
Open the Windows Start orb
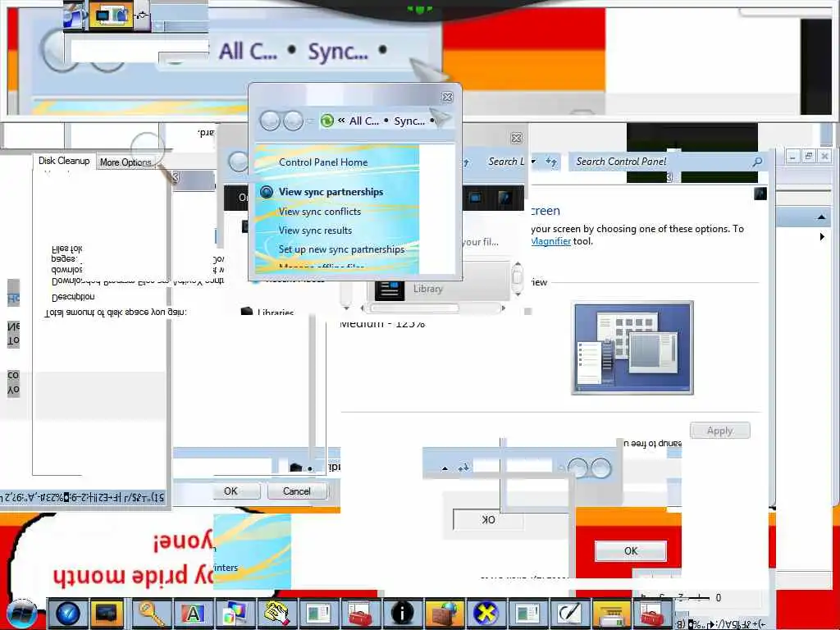pos(22,614)
